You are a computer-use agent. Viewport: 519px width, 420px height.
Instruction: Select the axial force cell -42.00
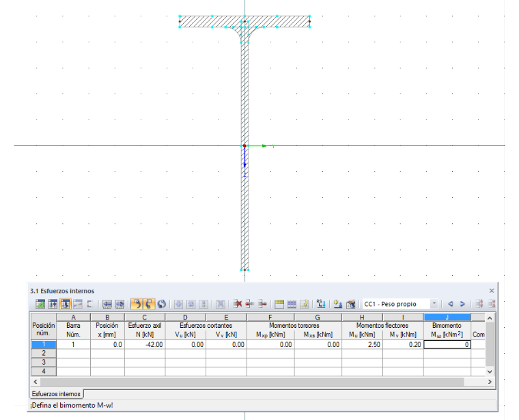point(145,345)
